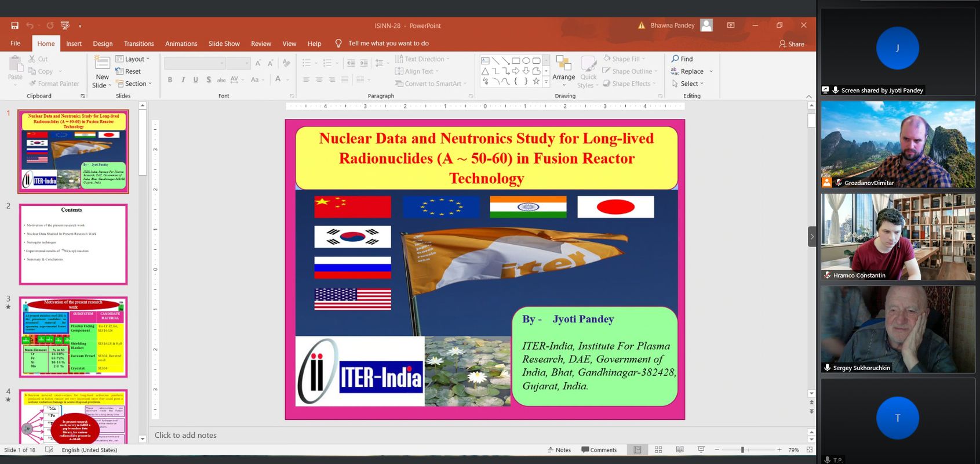This screenshot has height=464, width=980.
Task: Toggle Center paragraph alignment
Action: [x=319, y=79]
